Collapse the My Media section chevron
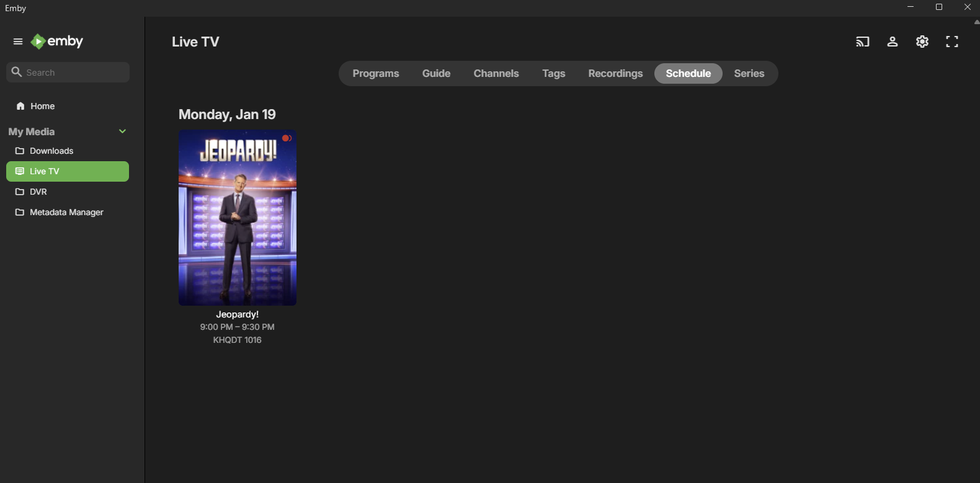Screen dimensions: 980x483 pos(123,131)
